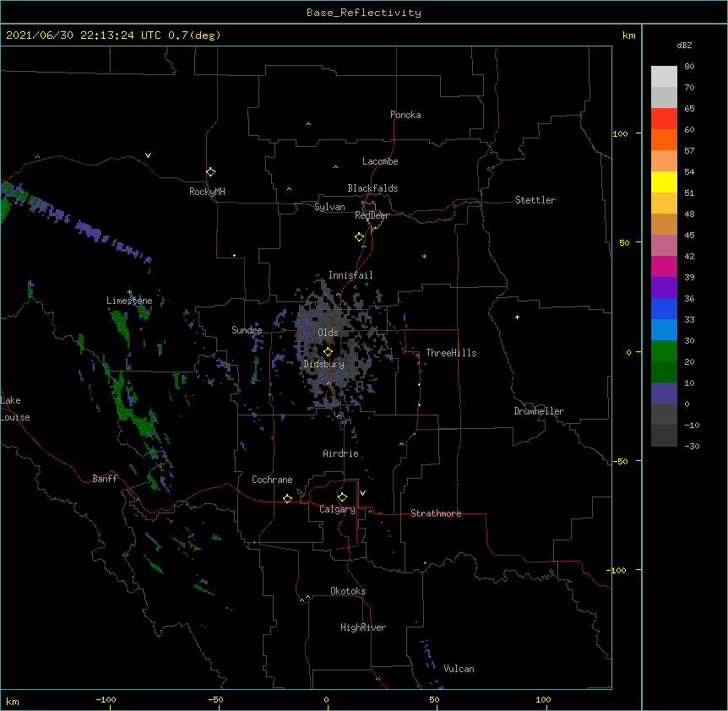Click the ThreeHills label

click(x=451, y=353)
